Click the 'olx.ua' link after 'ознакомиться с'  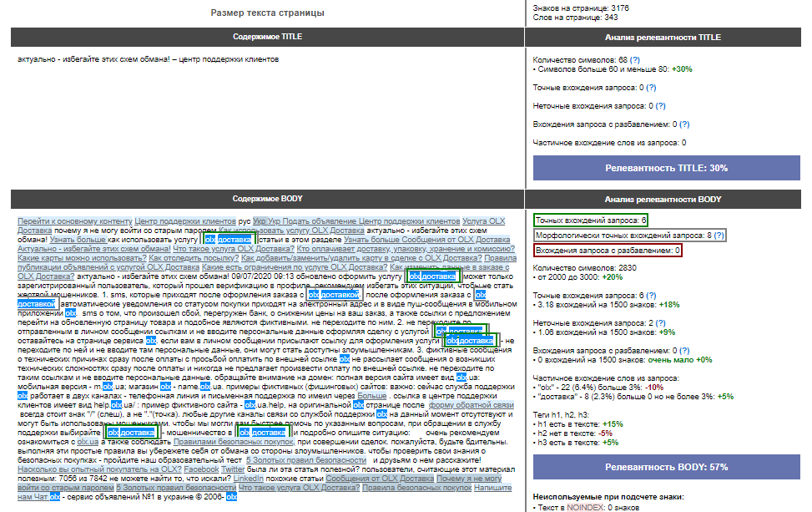coord(88,442)
